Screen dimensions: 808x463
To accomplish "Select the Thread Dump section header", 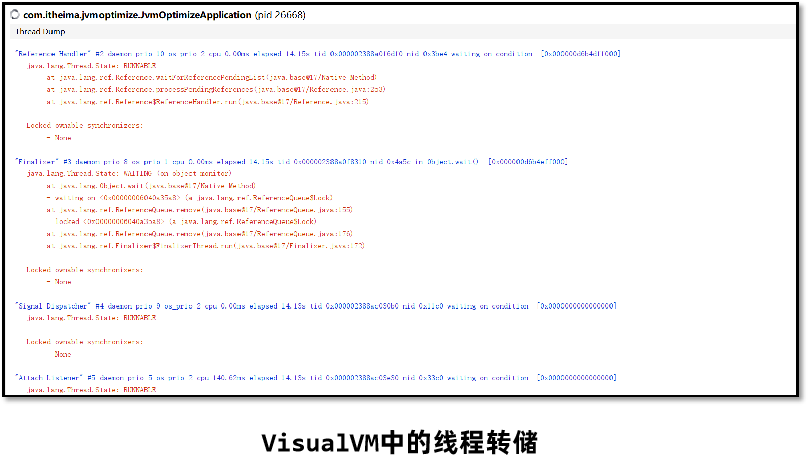I will (x=35, y=32).
